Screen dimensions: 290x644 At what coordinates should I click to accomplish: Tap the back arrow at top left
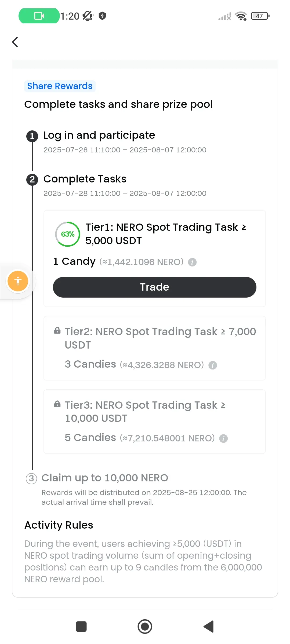coord(15,42)
